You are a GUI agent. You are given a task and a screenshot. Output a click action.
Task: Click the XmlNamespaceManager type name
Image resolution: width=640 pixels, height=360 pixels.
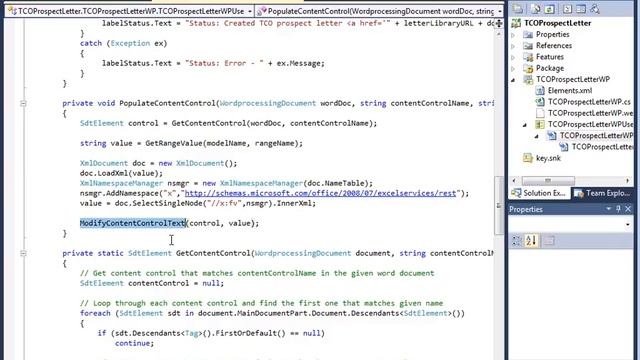[x=121, y=183]
